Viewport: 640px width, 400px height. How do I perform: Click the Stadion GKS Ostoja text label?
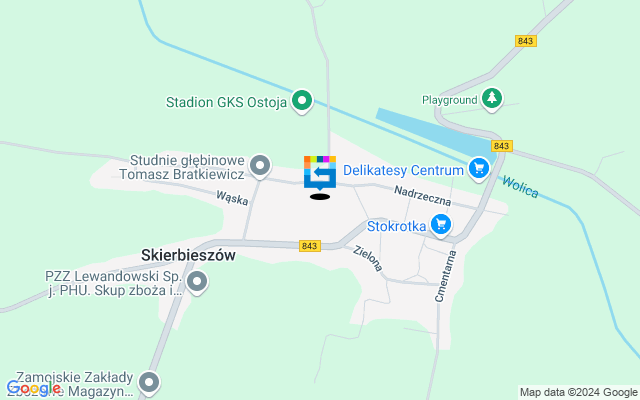(x=227, y=102)
